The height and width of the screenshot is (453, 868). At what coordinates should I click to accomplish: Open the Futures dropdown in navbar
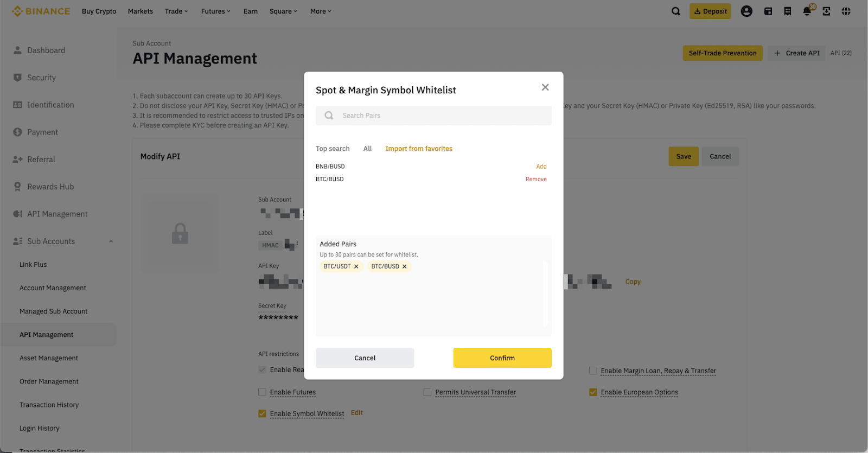click(215, 11)
